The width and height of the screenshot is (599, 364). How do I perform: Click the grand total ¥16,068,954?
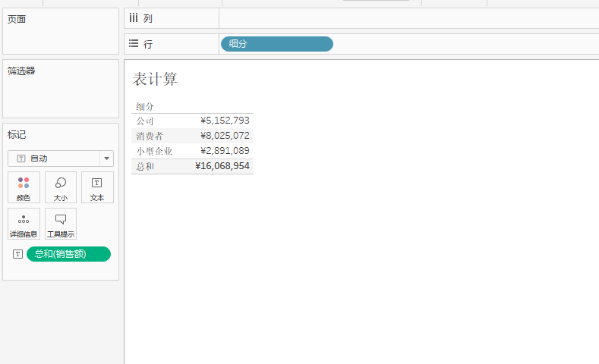(222, 166)
